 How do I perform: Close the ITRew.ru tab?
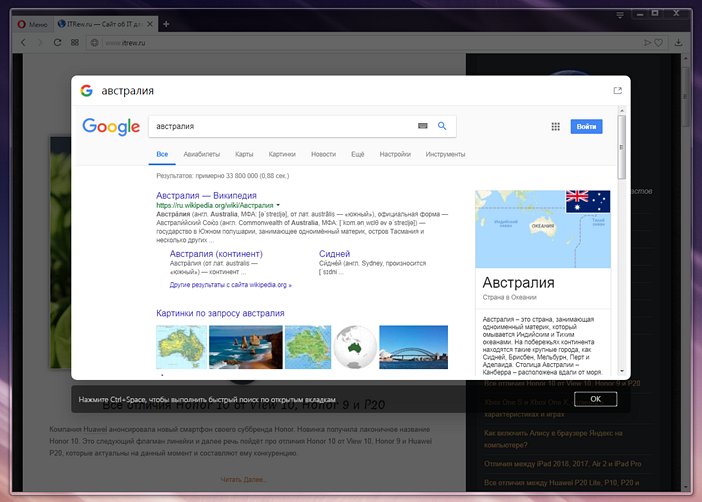point(150,24)
